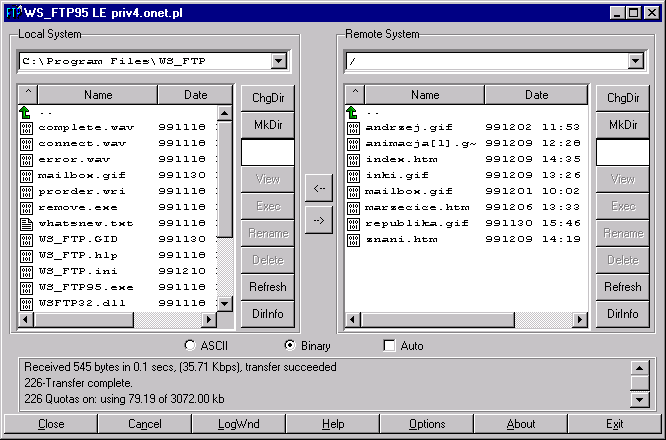666x440 pixels.
Task: Click the remote file mask input field
Action: tap(622, 152)
